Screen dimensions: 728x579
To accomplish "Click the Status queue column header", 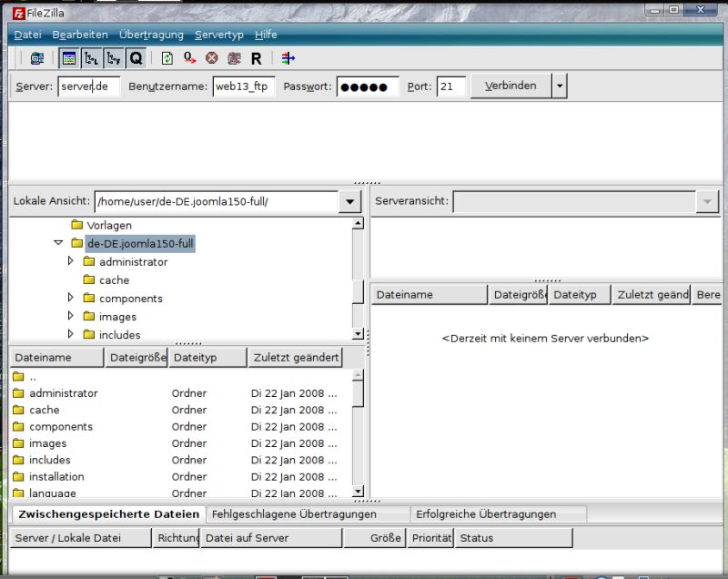I will coord(513,538).
